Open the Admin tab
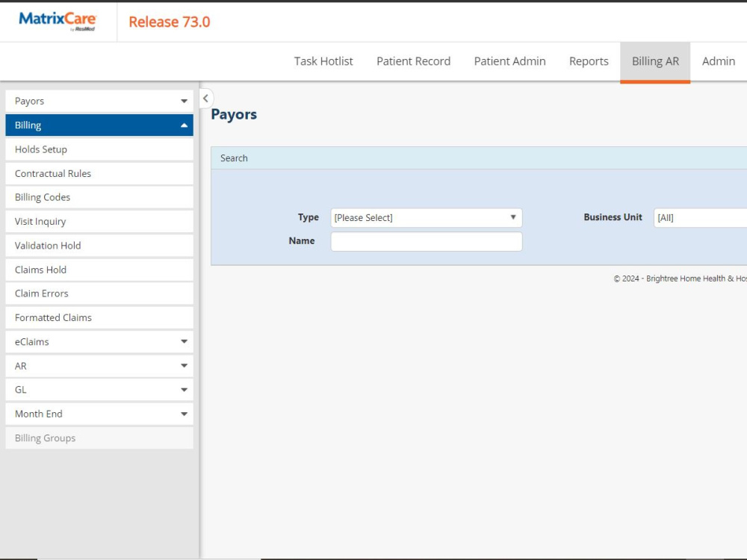747x560 pixels. (719, 61)
